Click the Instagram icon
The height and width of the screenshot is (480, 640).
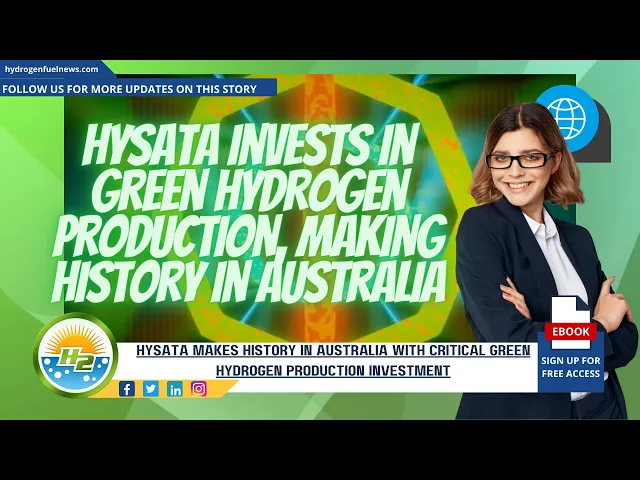[198, 389]
